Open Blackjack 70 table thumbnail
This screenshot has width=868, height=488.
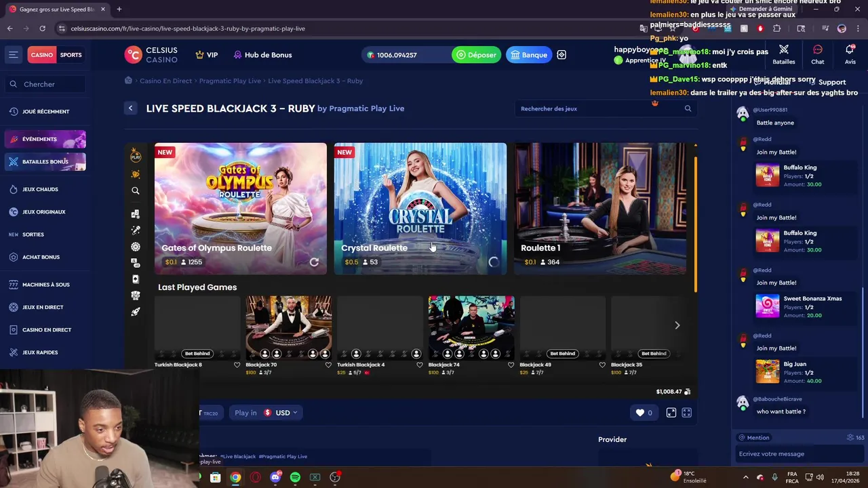288,327
